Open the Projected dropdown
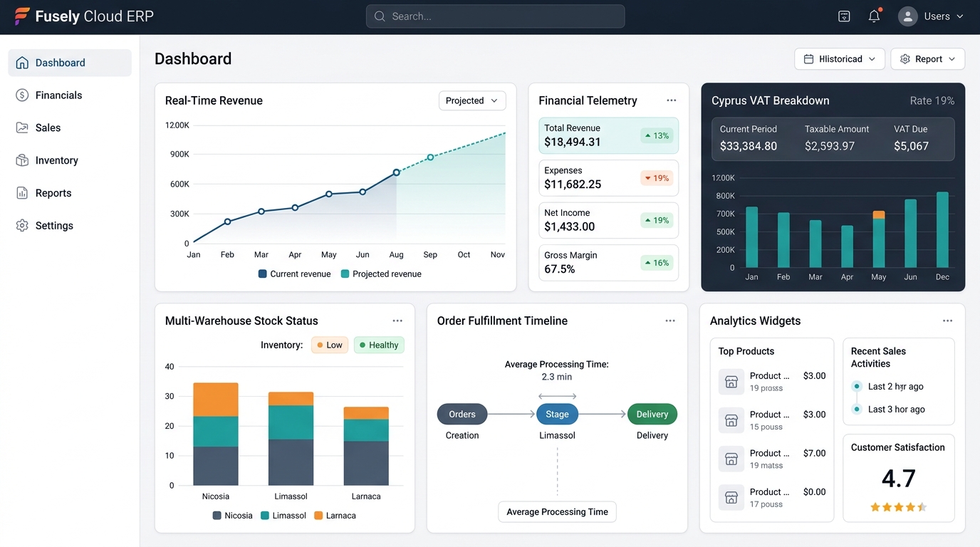This screenshot has width=980, height=547. pyautogui.click(x=472, y=100)
